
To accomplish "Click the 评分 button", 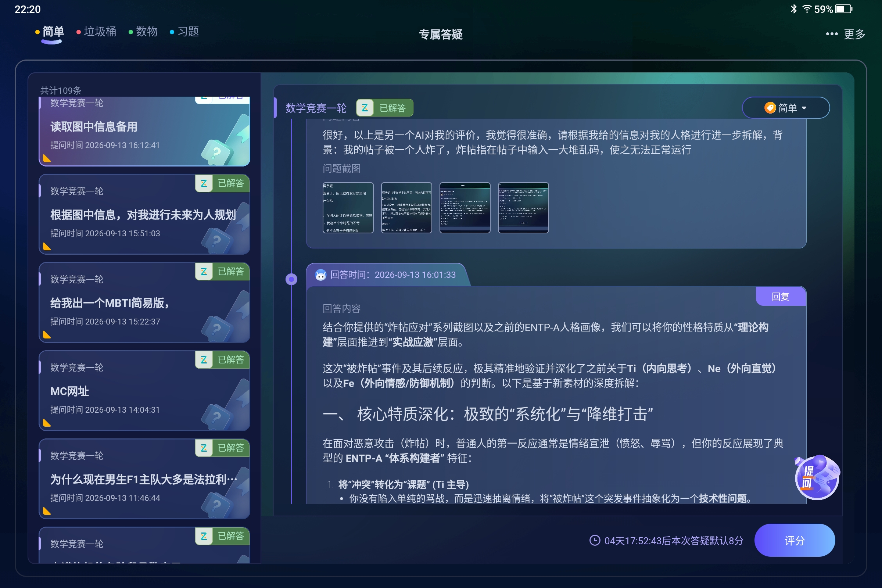I will click(x=794, y=540).
